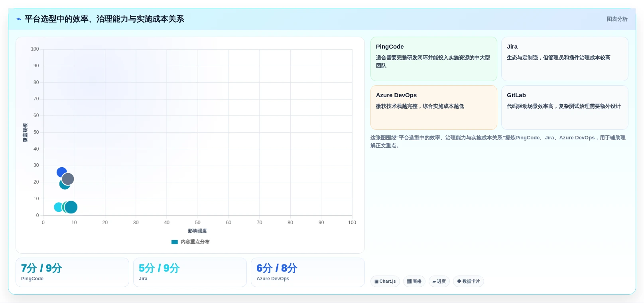Click the summary paragraph starting 这张图围绕
The image size is (644, 303).
point(498,142)
